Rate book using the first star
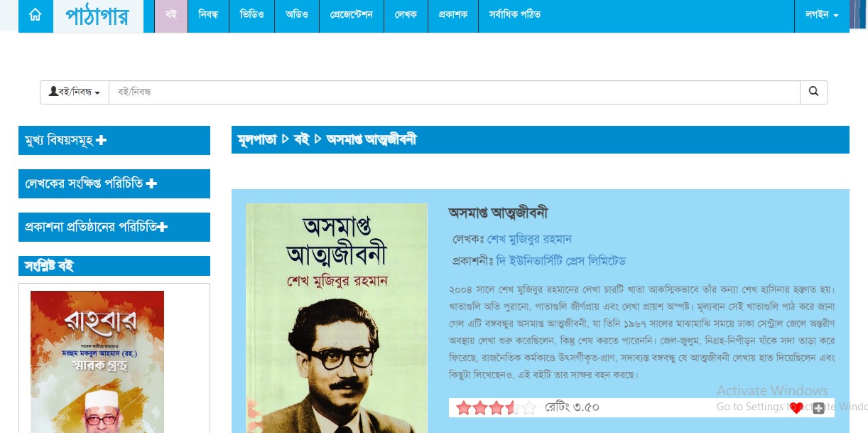868x433 pixels. click(x=464, y=408)
